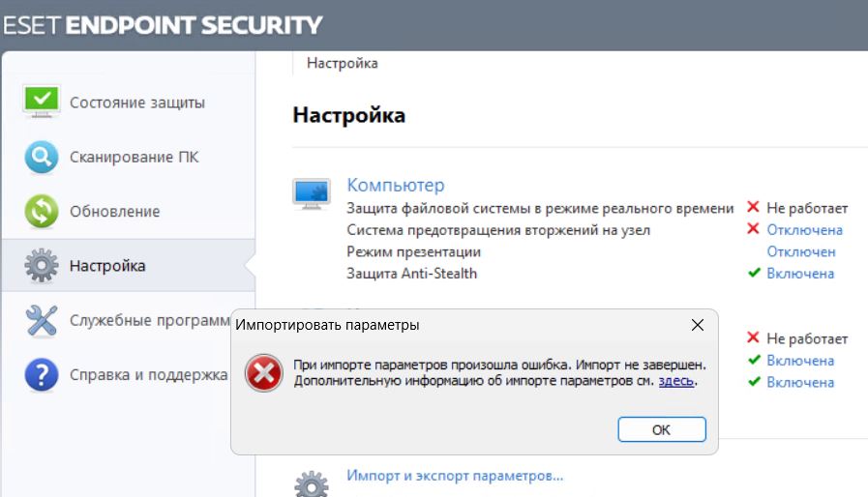Click the help question mark icon
The image size is (868, 497).
(42, 375)
